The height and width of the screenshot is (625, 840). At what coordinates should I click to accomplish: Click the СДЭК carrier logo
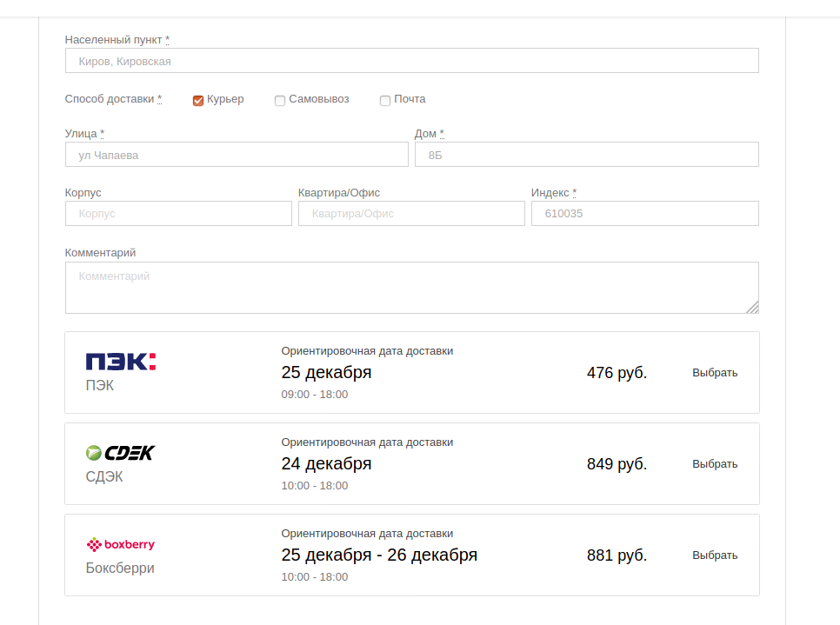pos(120,453)
